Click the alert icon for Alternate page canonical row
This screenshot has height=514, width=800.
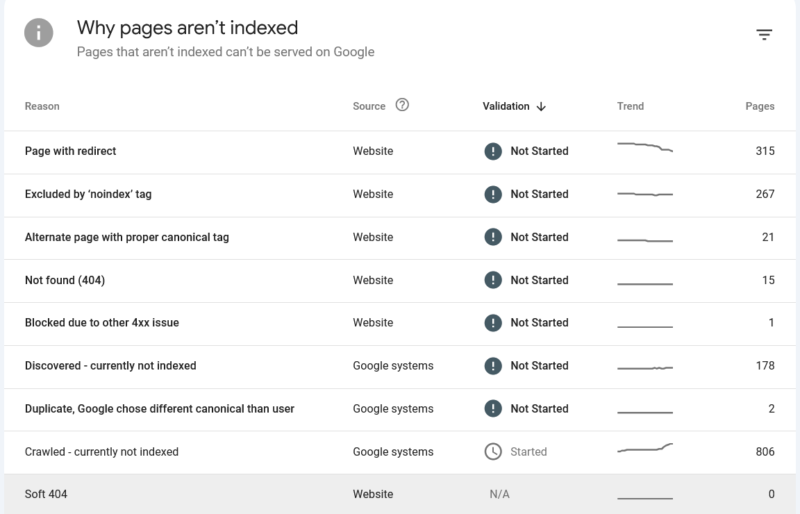493,237
